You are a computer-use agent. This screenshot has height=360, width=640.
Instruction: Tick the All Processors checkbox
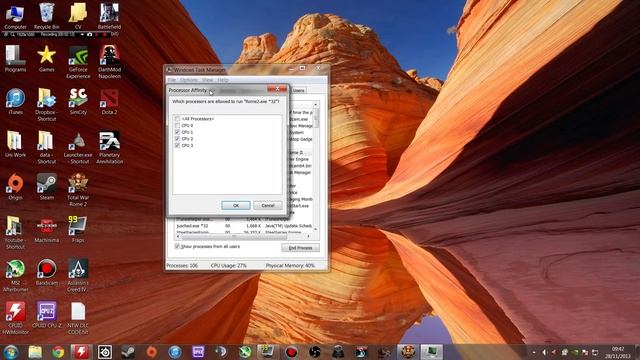(177, 119)
